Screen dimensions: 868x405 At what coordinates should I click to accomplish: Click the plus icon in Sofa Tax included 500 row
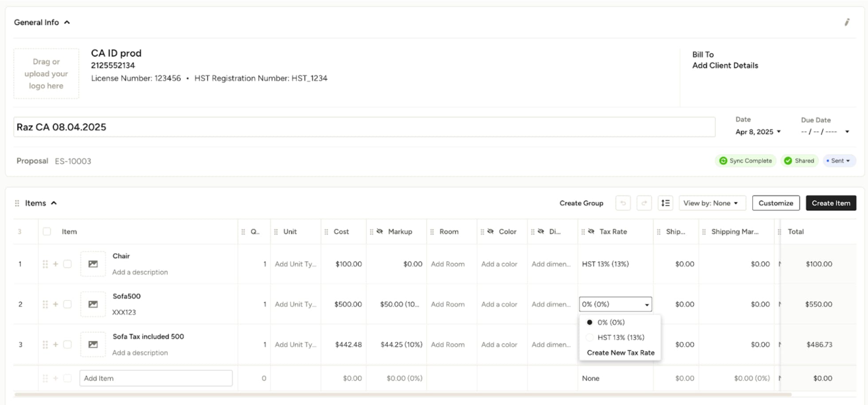[x=55, y=345]
